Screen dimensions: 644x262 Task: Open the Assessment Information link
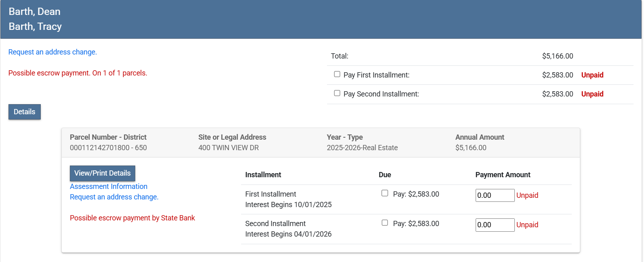109,187
